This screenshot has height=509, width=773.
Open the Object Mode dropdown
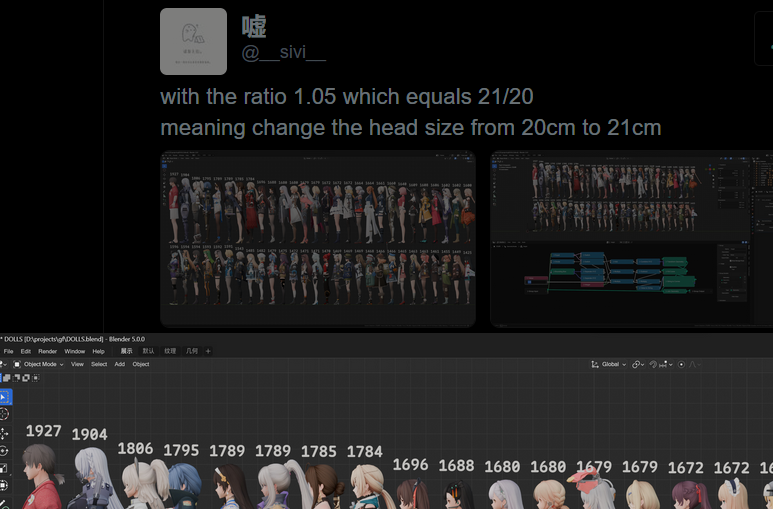[39, 364]
